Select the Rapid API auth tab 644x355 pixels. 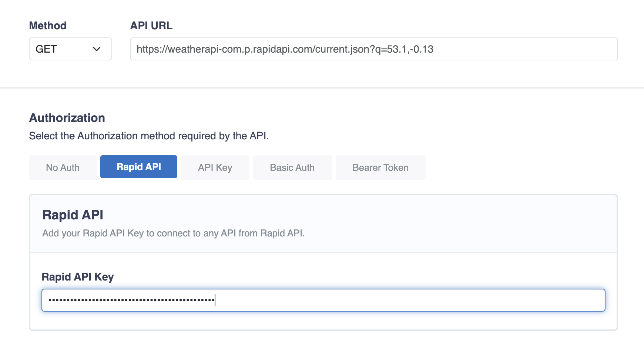pyautogui.click(x=139, y=167)
